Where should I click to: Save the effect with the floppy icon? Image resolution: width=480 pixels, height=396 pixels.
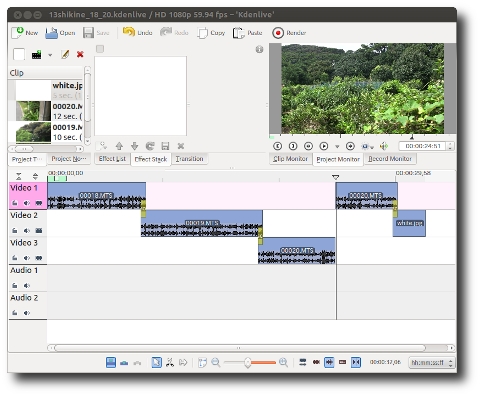point(165,146)
